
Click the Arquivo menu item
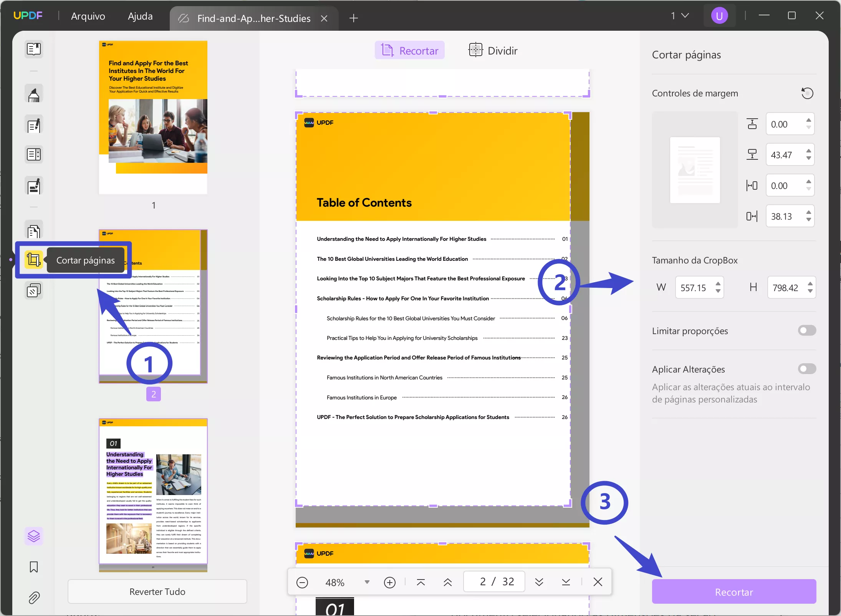pyautogui.click(x=88, y=16)
